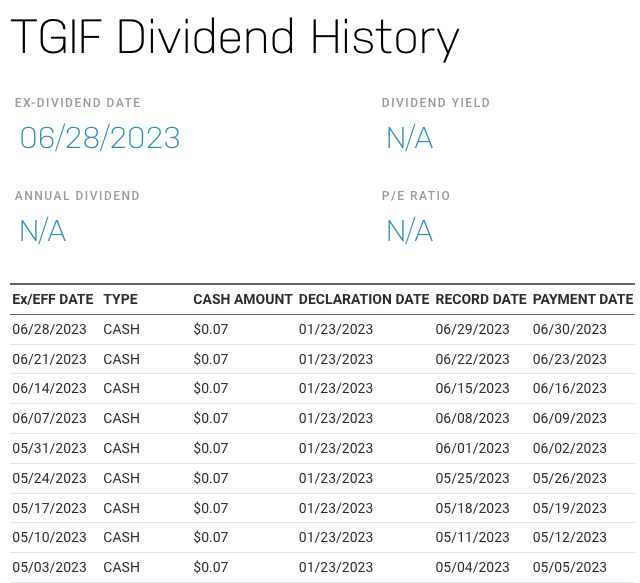Click the Annual Dividend N/A value
Viewport: 640px width, 583px height.
pos(43,231)
